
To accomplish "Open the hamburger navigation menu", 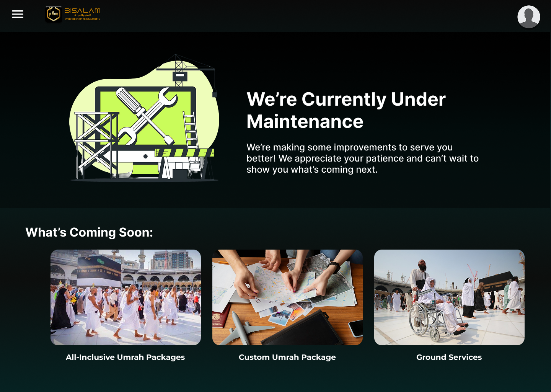I will pos(18,15).
